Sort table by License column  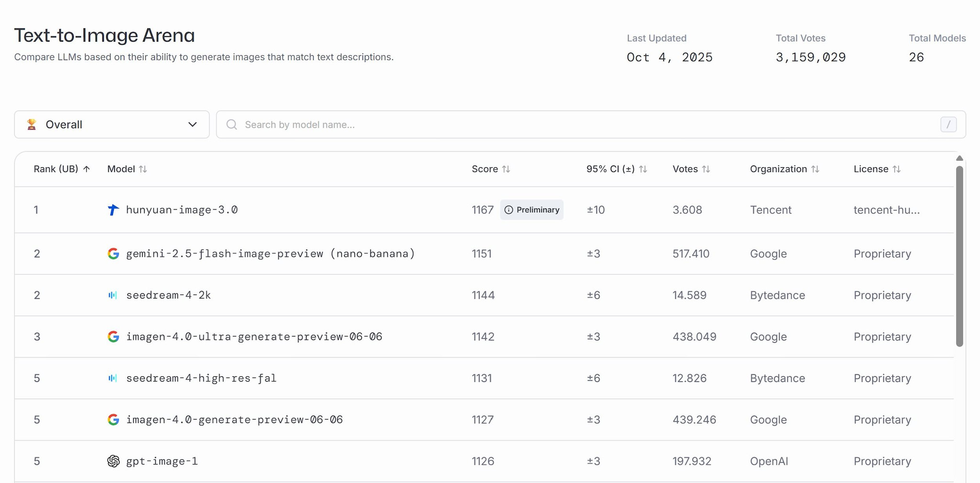pos(877,169)
